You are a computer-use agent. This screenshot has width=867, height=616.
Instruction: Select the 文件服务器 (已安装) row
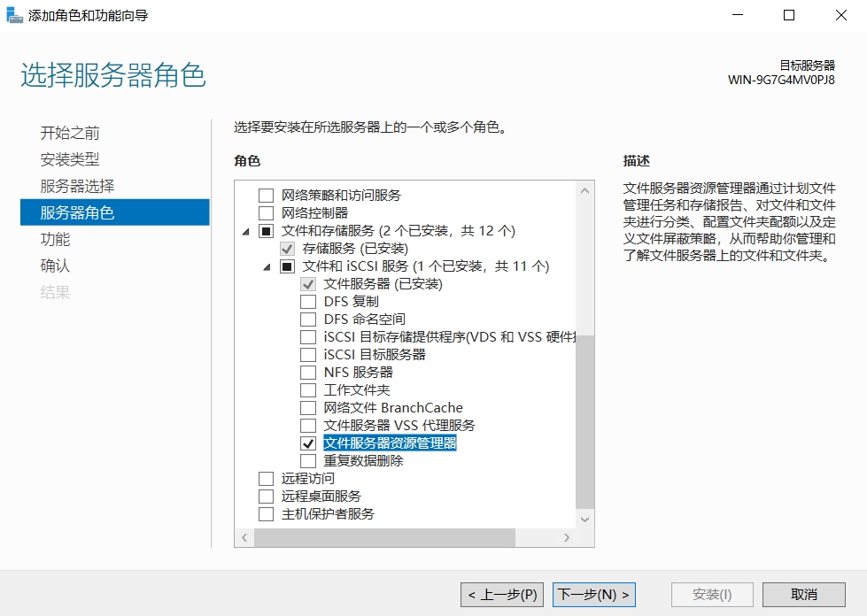383,284
